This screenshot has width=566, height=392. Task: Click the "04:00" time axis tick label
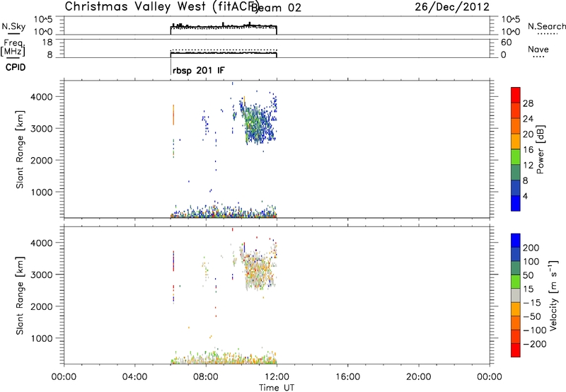(135, 377)
